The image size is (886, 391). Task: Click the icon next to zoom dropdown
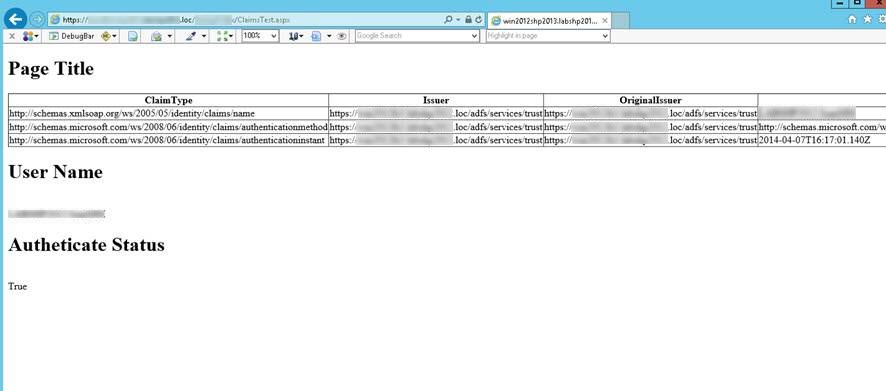(294, 36)
